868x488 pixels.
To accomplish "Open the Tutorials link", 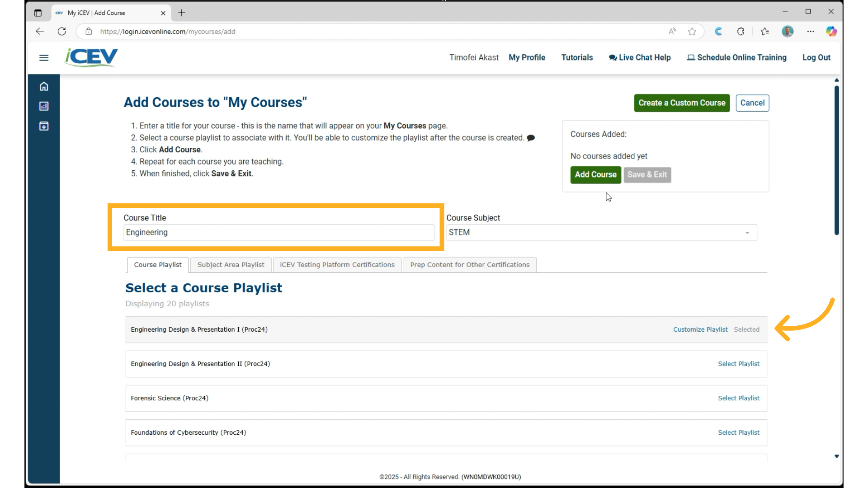I will pos(577,57).
